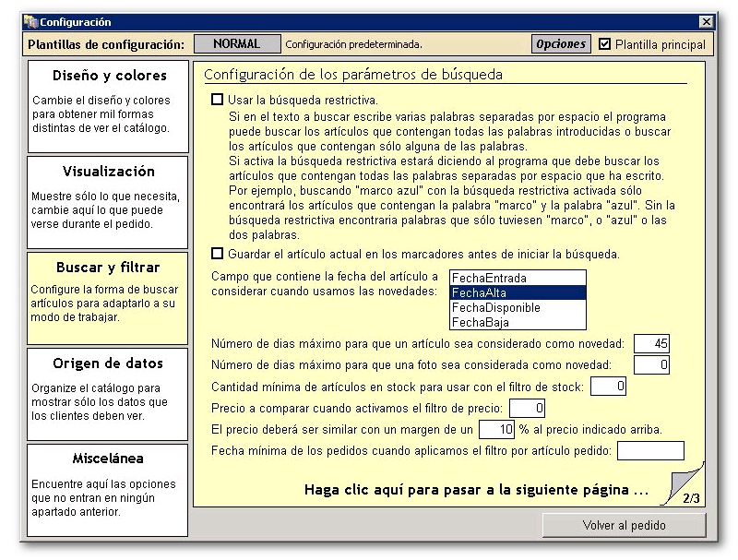Enable Usar la búsqueda restrictiva checkbox
Viewport: 738px width, 560px height.
(x=217, y=100)
